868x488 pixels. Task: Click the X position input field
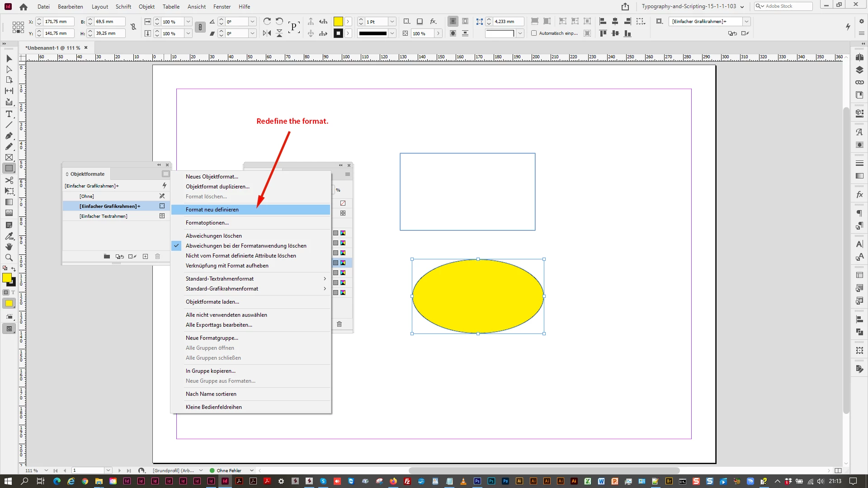tap(59, 22)
